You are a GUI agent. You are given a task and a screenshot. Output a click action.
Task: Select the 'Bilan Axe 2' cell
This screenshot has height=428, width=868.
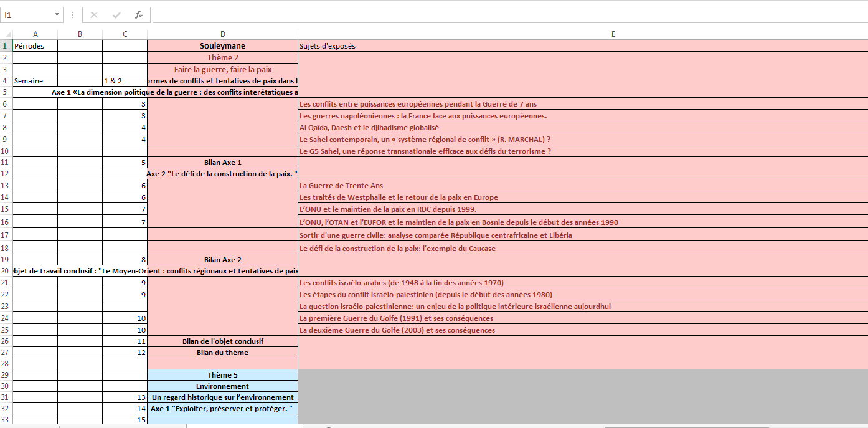point(223,260)
